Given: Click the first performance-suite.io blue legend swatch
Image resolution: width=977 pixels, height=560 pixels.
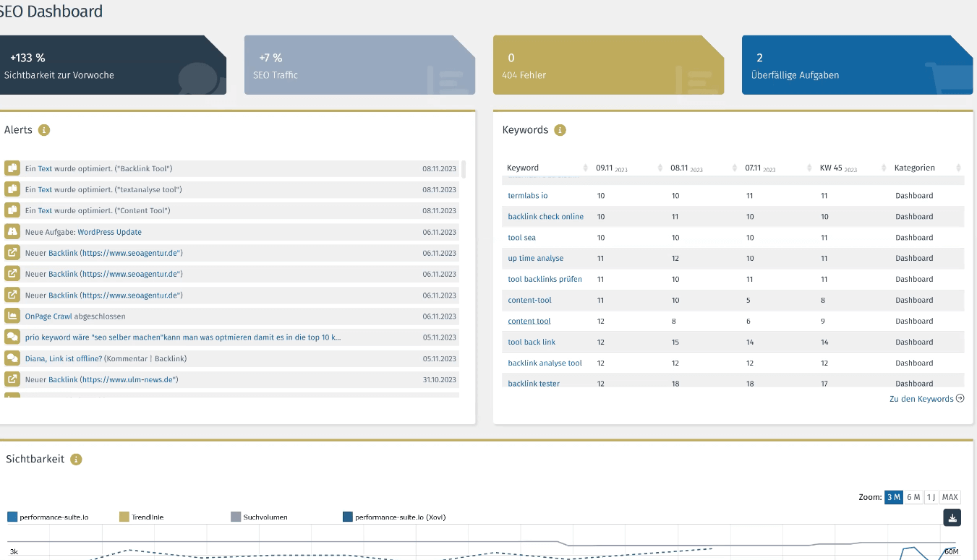Looking at the screenshot, I should pos(12,517).
